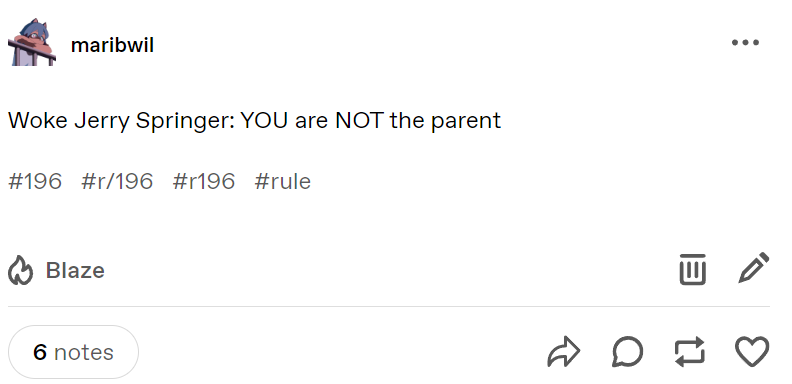Reply using the speech bubble icon
This screenshot has width=792, height=384.
coord(628,352)
